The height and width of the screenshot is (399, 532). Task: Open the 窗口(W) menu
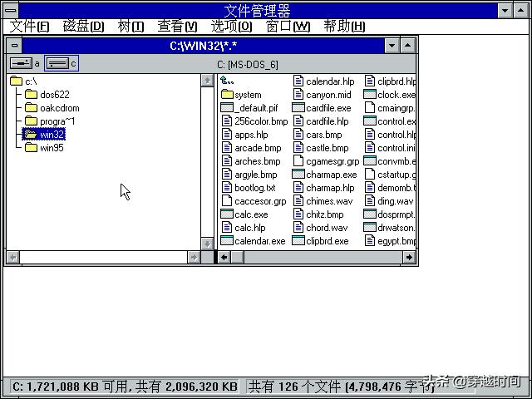tap(288, 27)
